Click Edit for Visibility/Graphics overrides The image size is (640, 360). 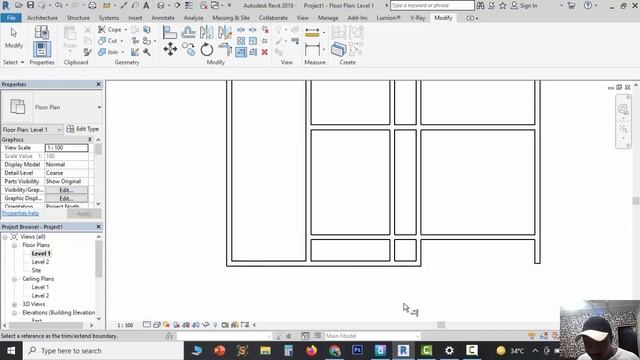coord(66,190)
